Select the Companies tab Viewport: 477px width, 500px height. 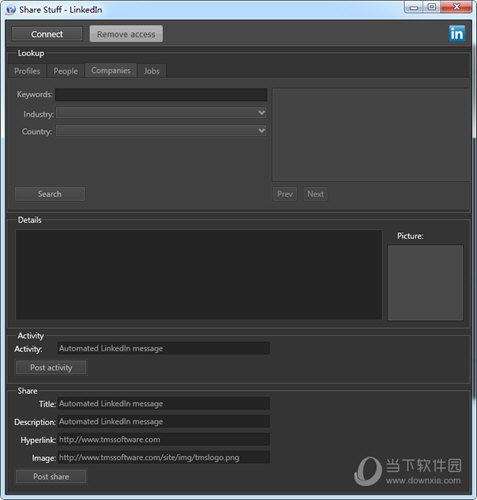tap(111, 70)
